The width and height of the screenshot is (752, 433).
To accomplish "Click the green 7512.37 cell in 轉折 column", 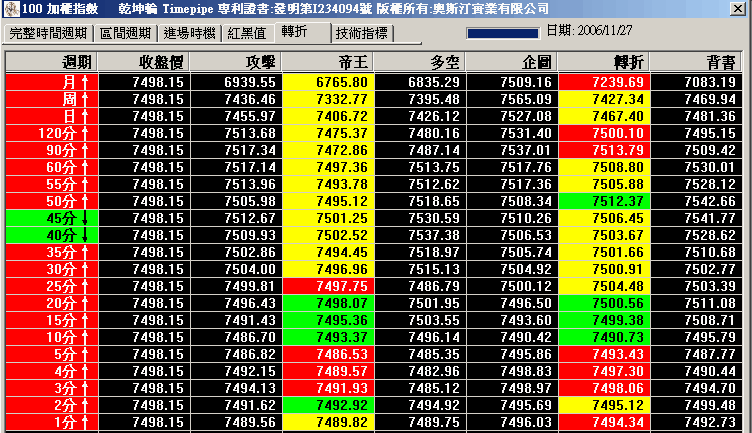I will point(604,200).
